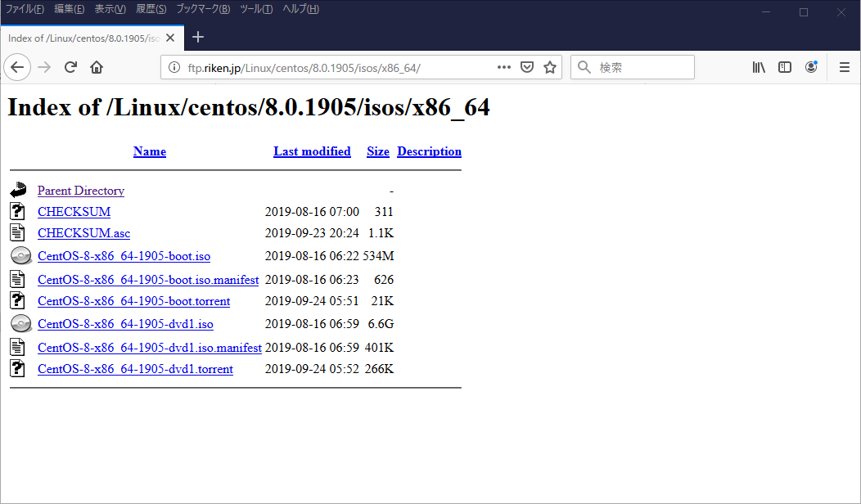Reload the current page
Viewport: 861px width, 504px height.
click(x=70, y=68)
